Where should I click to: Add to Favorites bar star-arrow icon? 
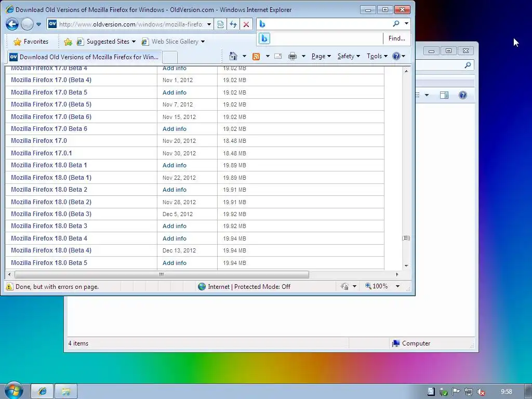[68, 42]
